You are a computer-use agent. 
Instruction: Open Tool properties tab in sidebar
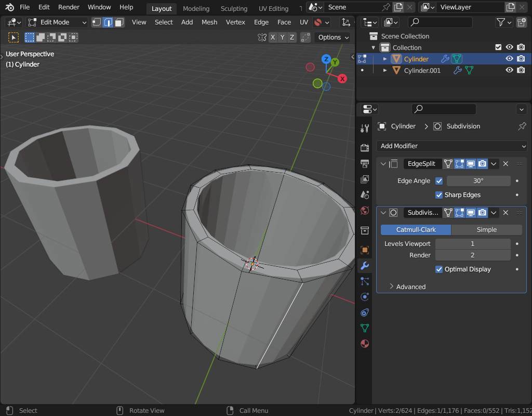pyautogui.click(x=365, y=128)
